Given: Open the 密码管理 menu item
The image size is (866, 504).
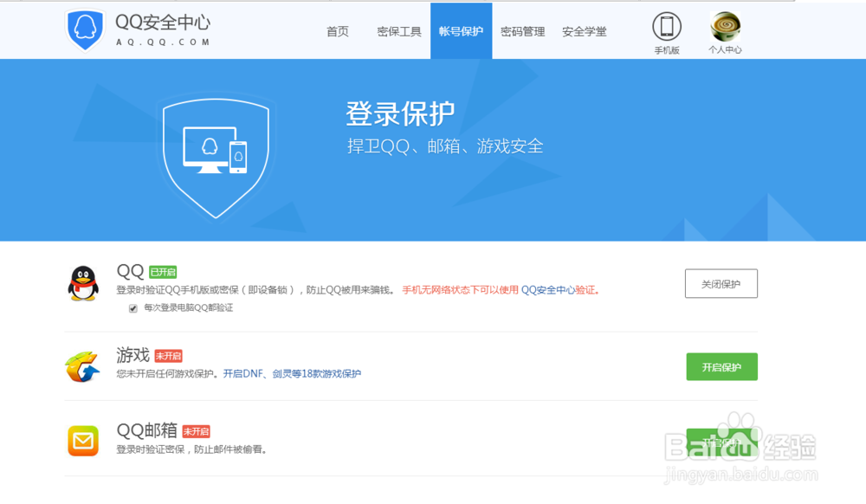Looking at the screenshot, I should pos(523,31).
